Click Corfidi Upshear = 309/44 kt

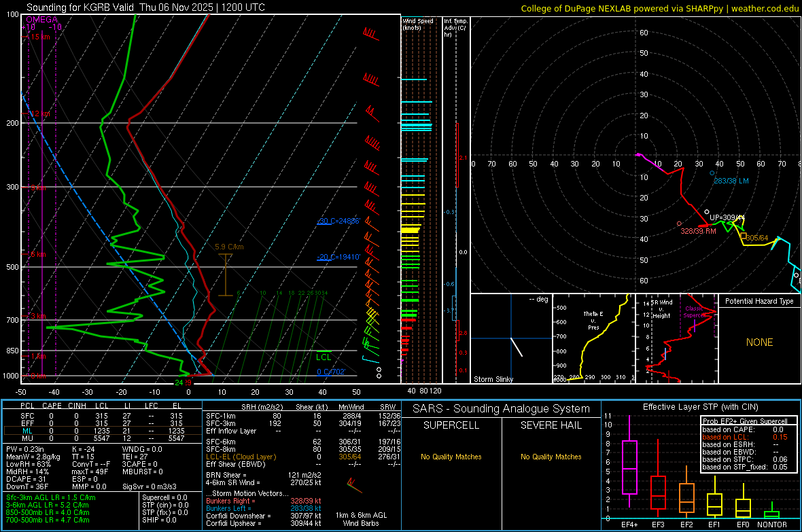tap(264, 523)
